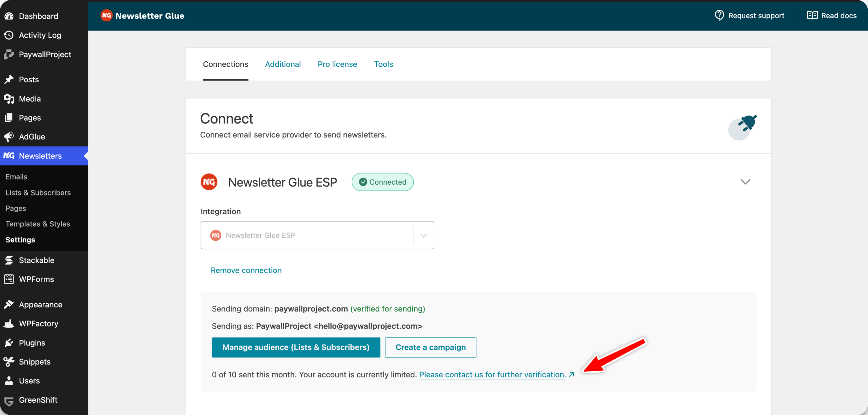Click the green Connected checkmark icon
The width and height of the screenshot is (868, 415).
(x=363, y=182)
